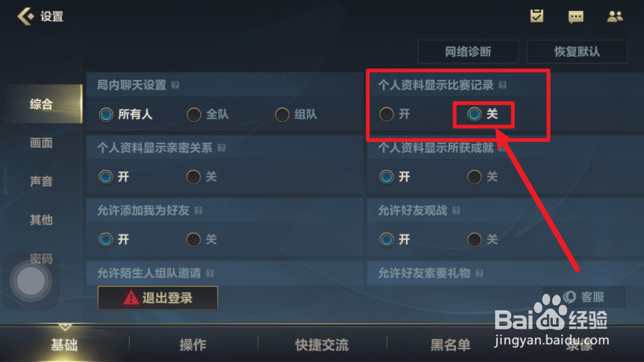Turn off 允许好友观战 with 关

pyautogui.click(x=483, y=240)
